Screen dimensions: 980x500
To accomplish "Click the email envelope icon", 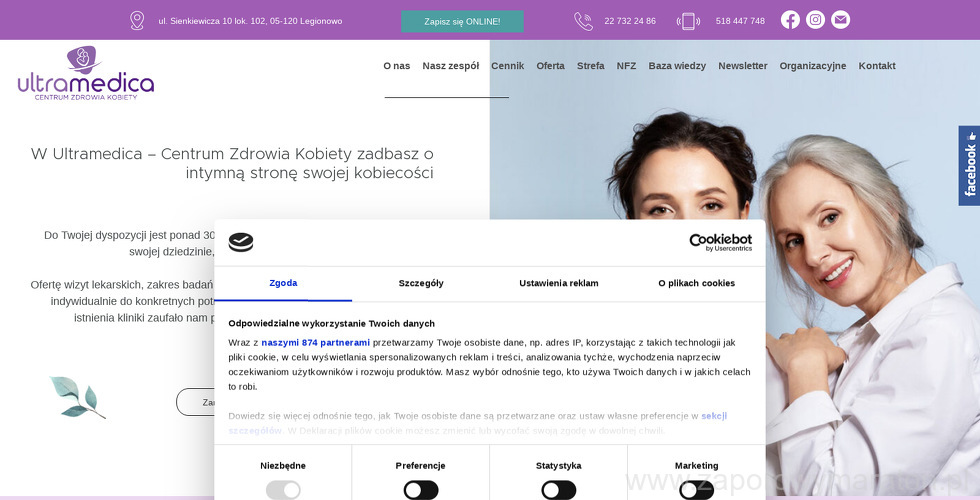I will tap(841, 20).
